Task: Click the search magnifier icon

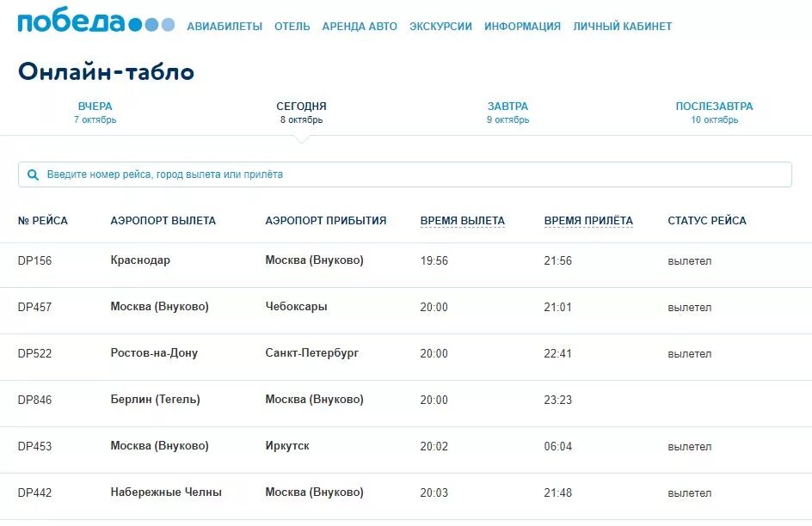Action: [34, 174]
